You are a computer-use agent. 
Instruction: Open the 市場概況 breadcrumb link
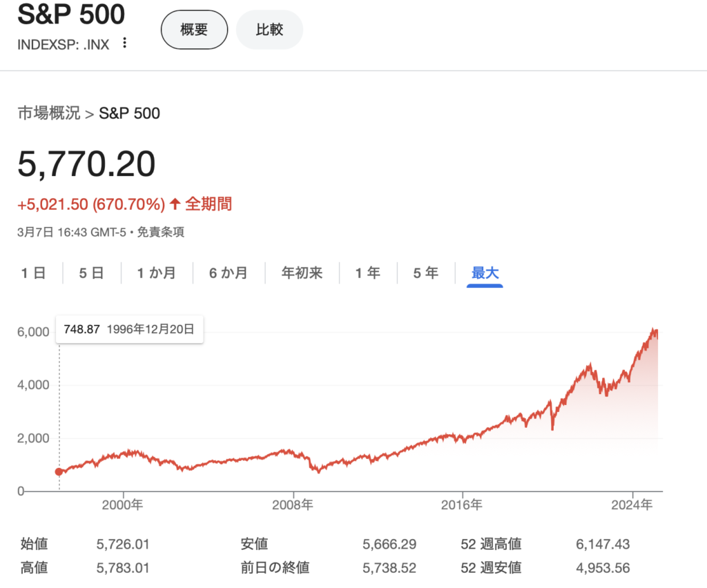tap(48, 113)
